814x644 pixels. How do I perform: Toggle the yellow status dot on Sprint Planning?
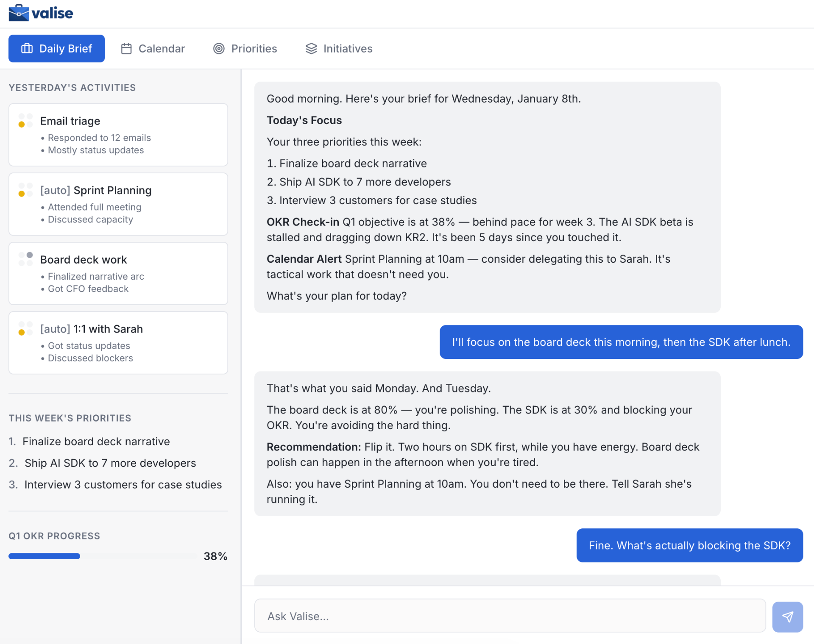point(21,194)
